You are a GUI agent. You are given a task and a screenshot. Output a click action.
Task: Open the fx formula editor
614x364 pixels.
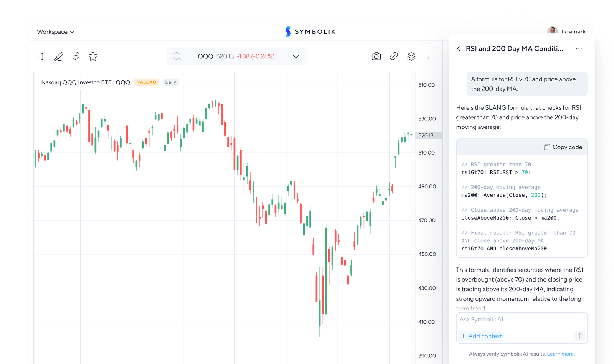76,56
